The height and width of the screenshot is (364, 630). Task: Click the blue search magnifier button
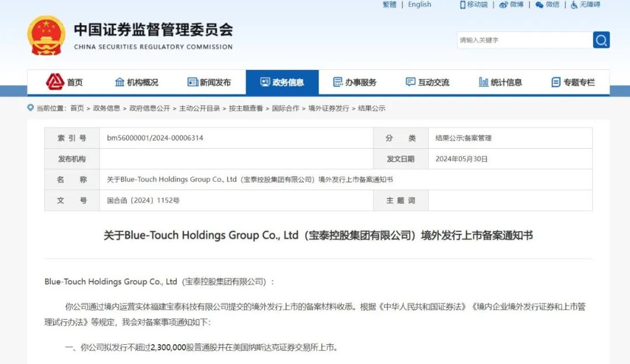601,40
